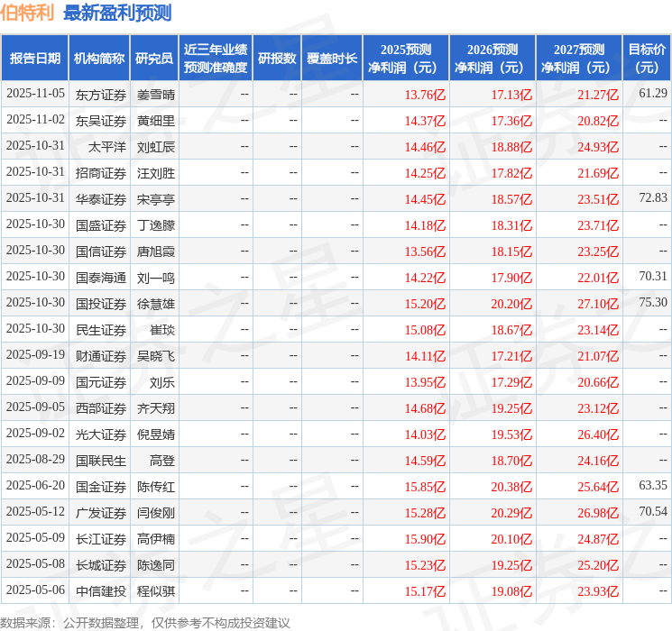Click the 中信建投 institution cell

101,591
